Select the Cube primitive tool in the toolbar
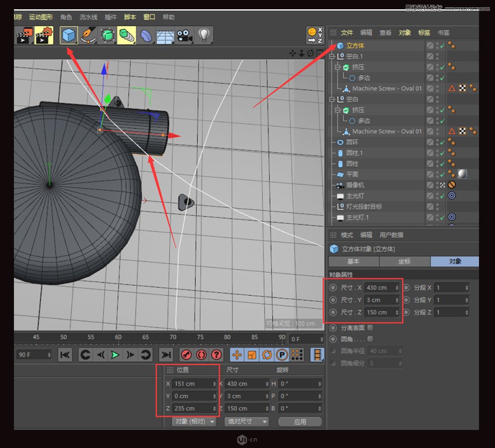 point(68,35)
